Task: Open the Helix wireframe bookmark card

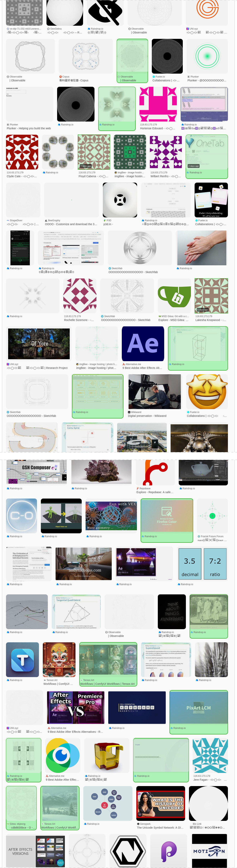Action: click(198, 348)
